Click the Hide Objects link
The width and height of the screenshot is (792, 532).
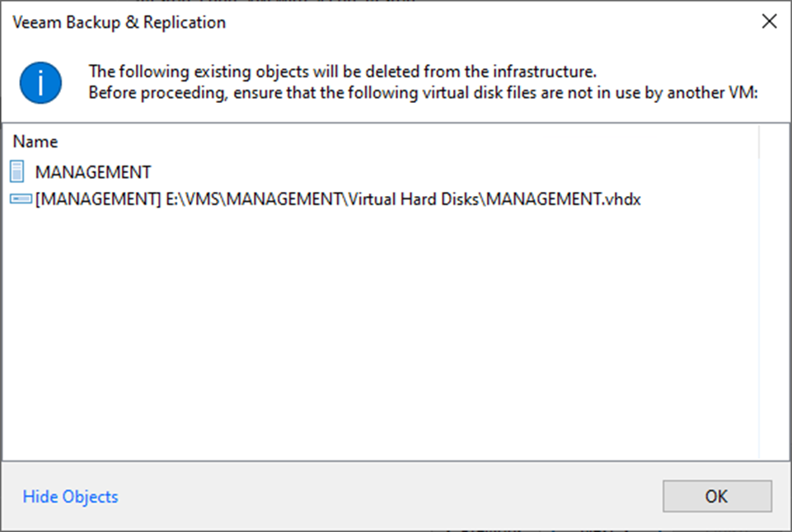pos(70,497)
